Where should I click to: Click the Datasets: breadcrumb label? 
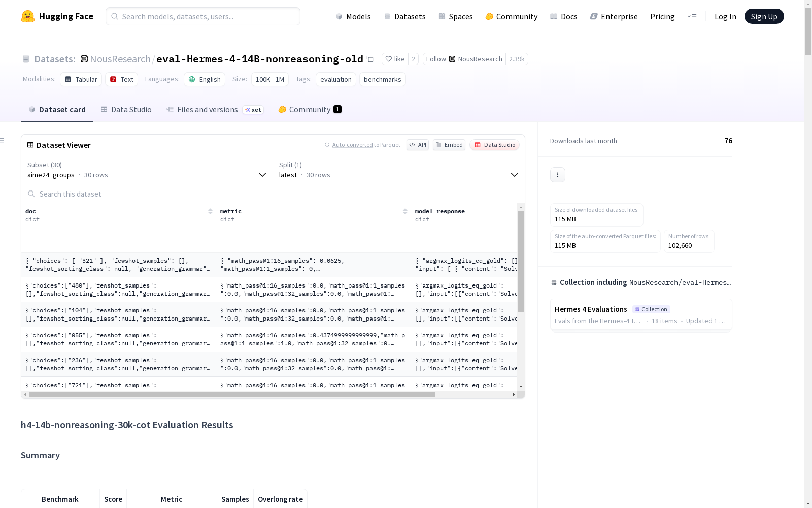click(x=55, y=59)
